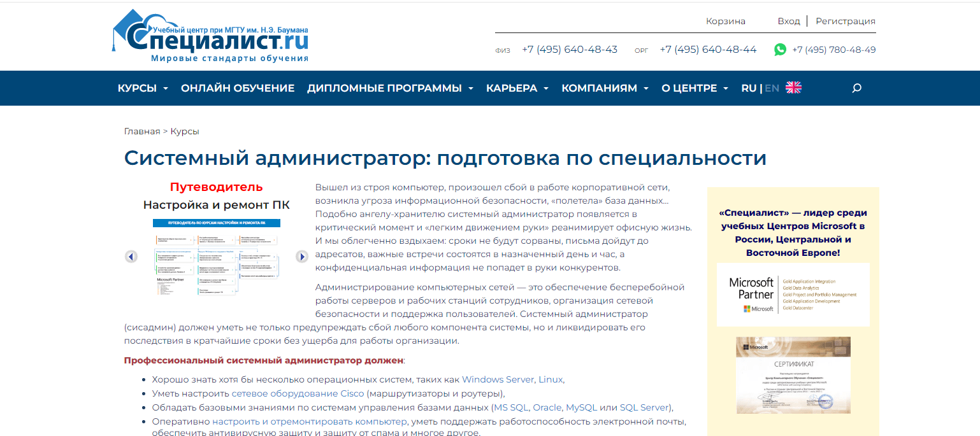Show next guide slide arrow
The width and height of the screenshot is (980, 436).
click(x=302, y=257)
